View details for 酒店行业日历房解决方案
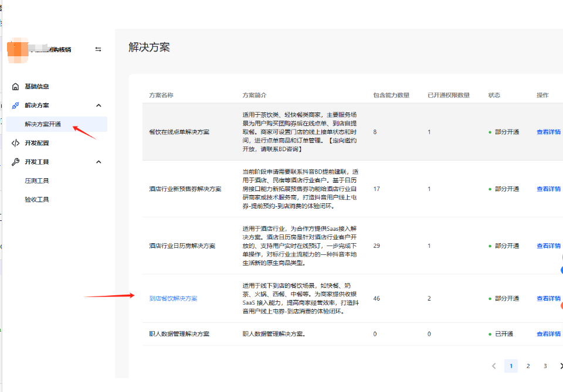 [548, 246]
